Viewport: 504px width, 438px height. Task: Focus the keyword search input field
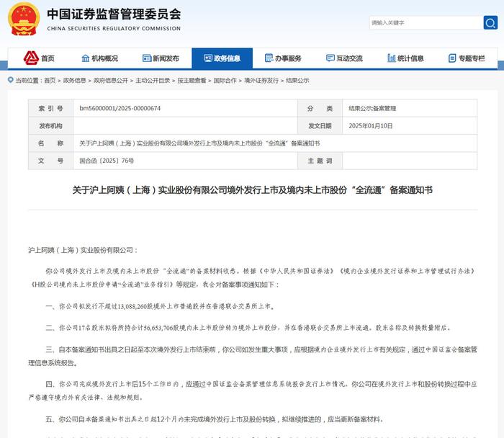pos(426,23)
